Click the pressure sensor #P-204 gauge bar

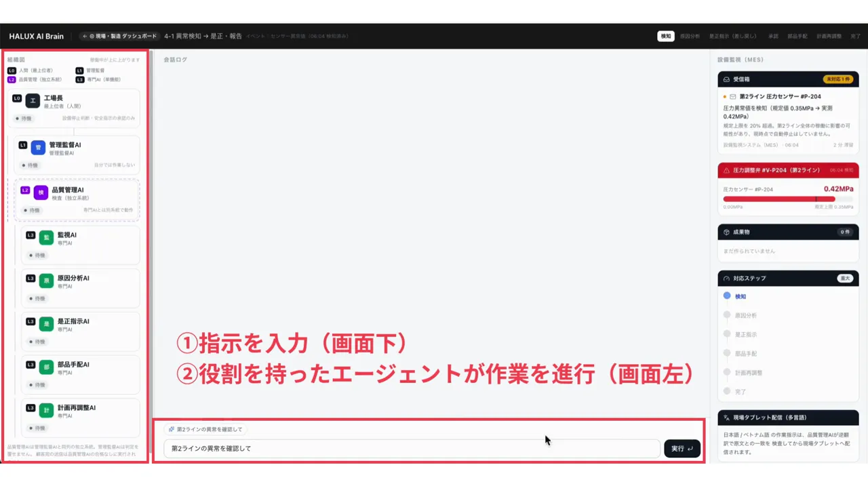point(788,199)
